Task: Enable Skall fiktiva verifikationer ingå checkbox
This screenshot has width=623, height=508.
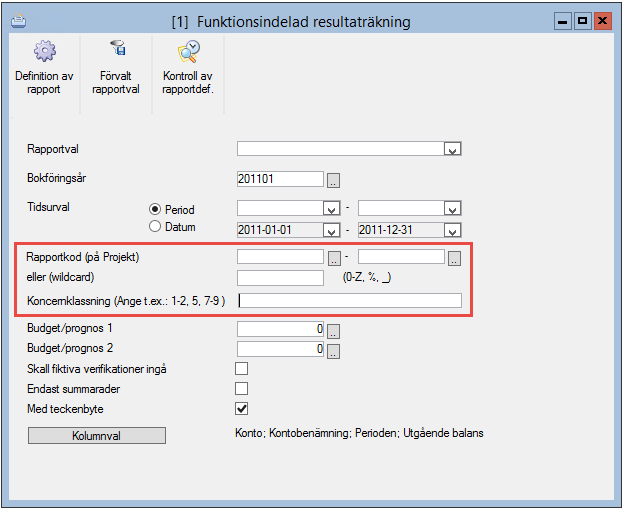Action: (241, 368)
